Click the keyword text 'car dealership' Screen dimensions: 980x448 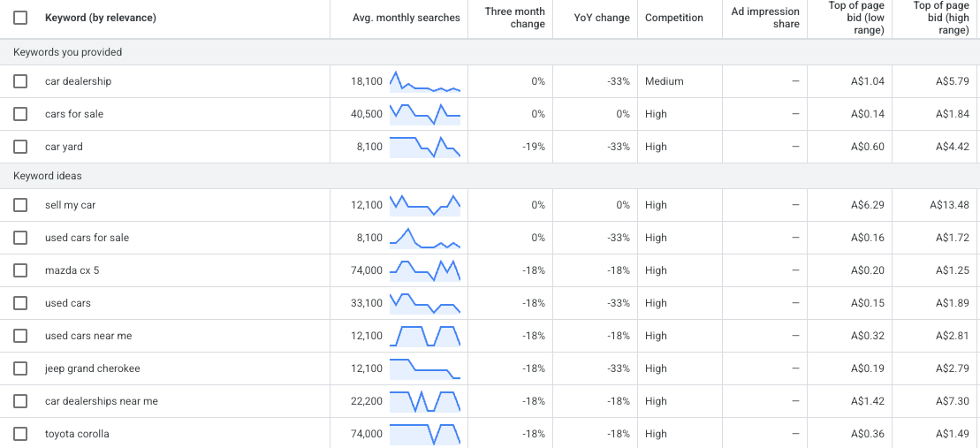click(x=78, y=81)
